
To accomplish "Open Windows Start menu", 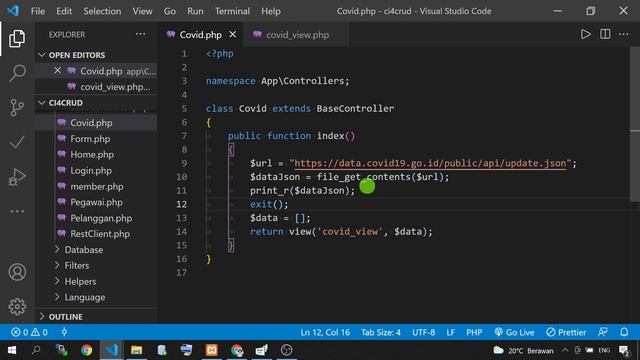I will [x=12, y=350].
